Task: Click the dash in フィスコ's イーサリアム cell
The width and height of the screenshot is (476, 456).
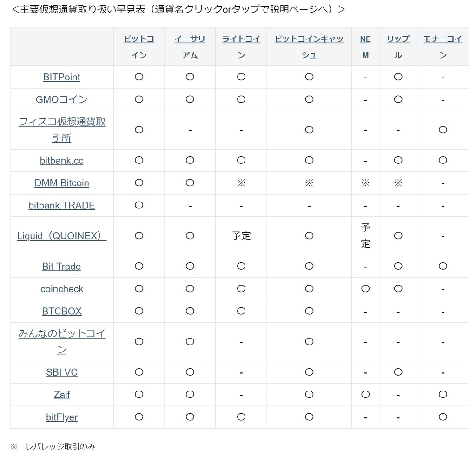Action: click(x=190, y=130)
